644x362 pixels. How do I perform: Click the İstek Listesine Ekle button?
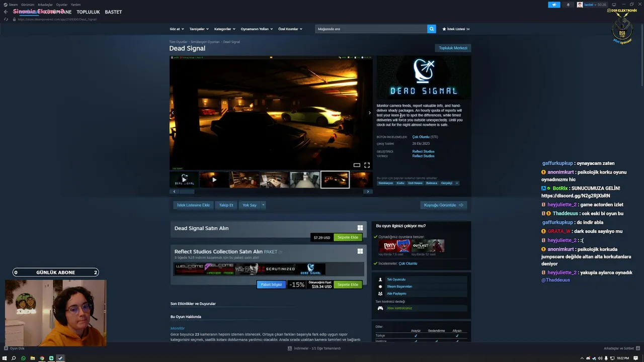click(193, 205)
